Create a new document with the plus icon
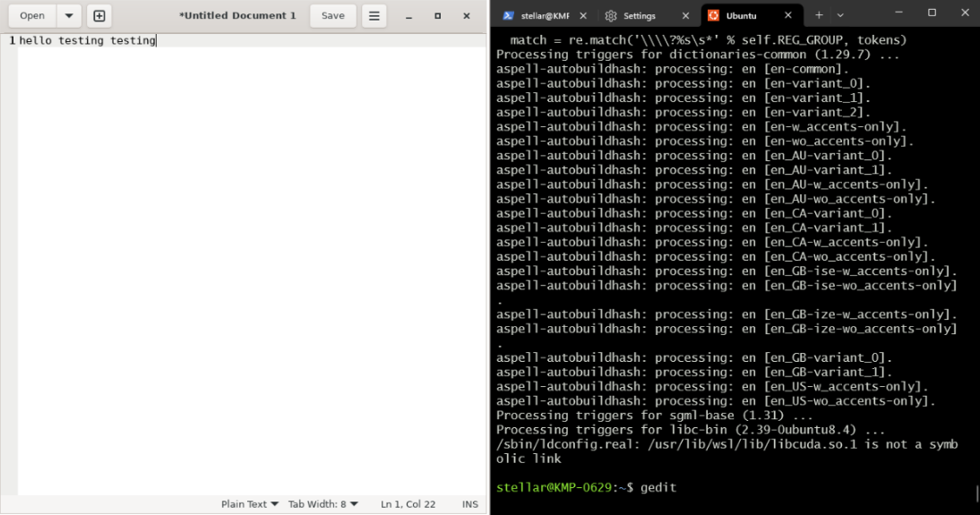The width and height of the screenshot is (980, 515). (99, 15)
